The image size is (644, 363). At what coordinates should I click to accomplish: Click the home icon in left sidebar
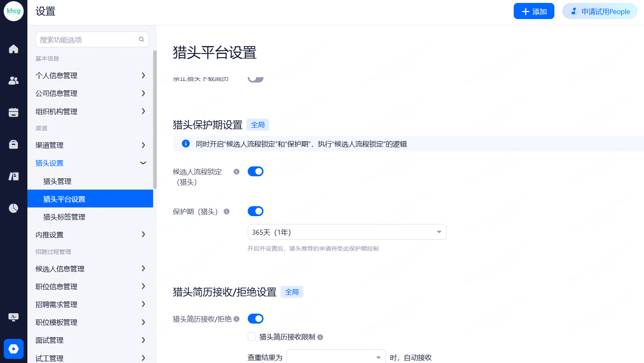(x=13, y=49)
